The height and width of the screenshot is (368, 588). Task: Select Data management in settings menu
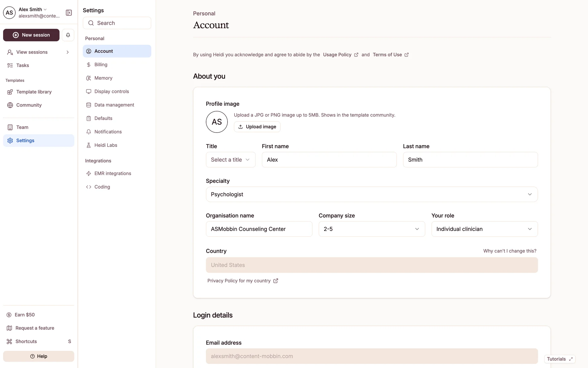[x=114, y=105]
